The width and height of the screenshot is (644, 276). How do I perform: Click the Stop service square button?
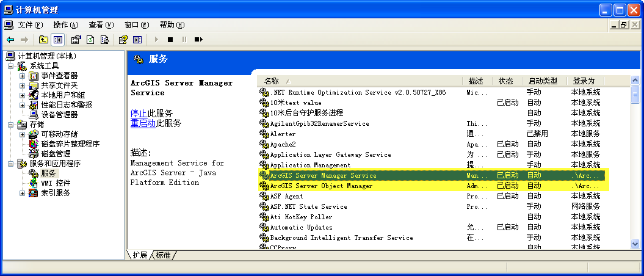[170, 40]
